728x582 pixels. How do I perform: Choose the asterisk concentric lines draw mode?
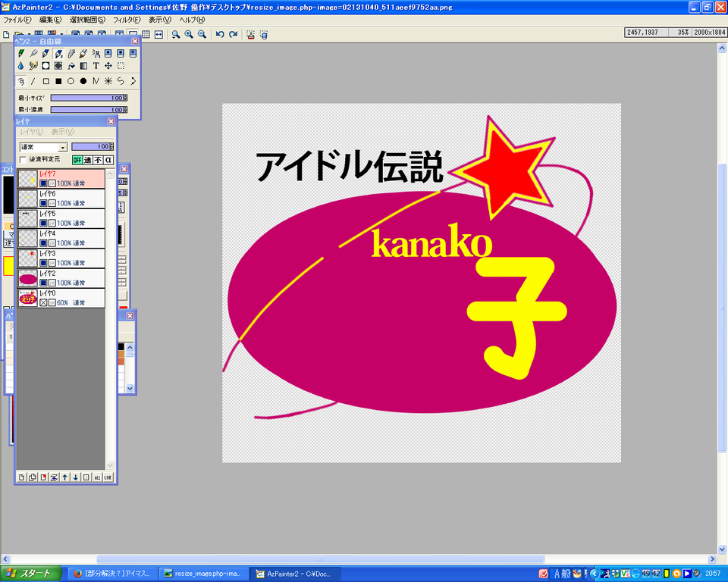108,81
